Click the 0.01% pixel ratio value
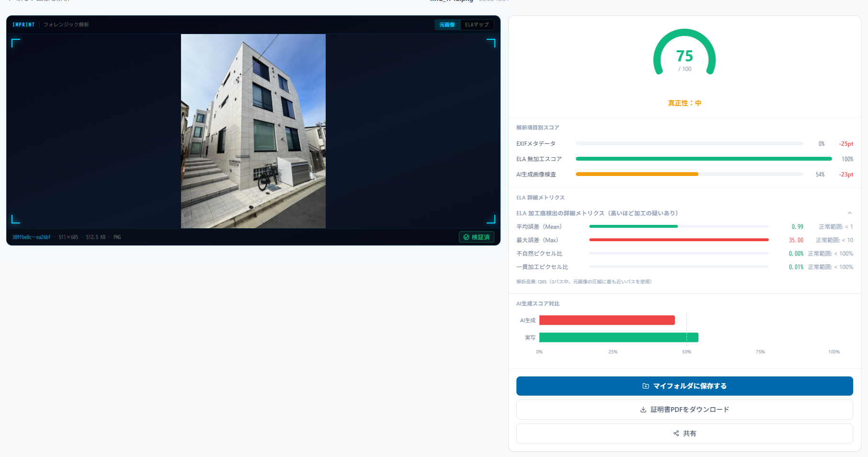This screenshot has width=868, height=457. point(796,267)
